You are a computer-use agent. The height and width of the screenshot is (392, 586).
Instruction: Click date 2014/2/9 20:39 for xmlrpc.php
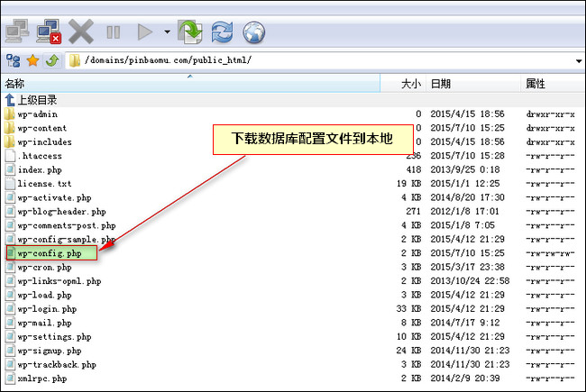tap(465, 378)
